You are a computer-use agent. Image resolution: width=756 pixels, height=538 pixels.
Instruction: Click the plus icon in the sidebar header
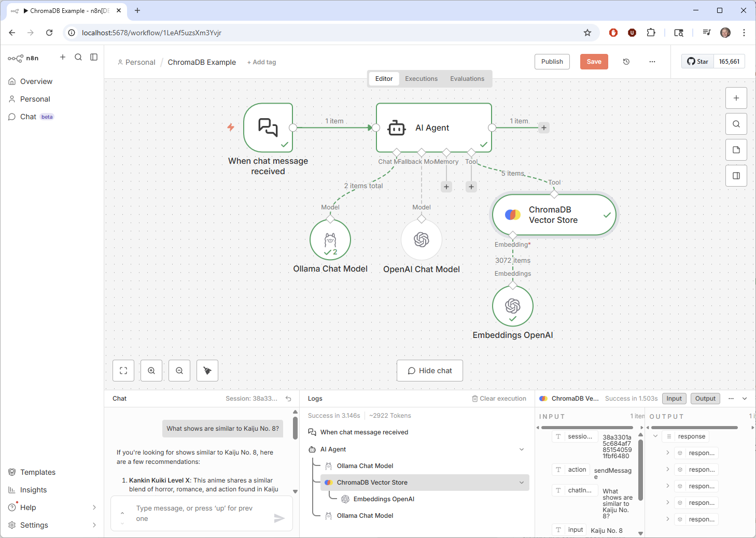(63, 57)
